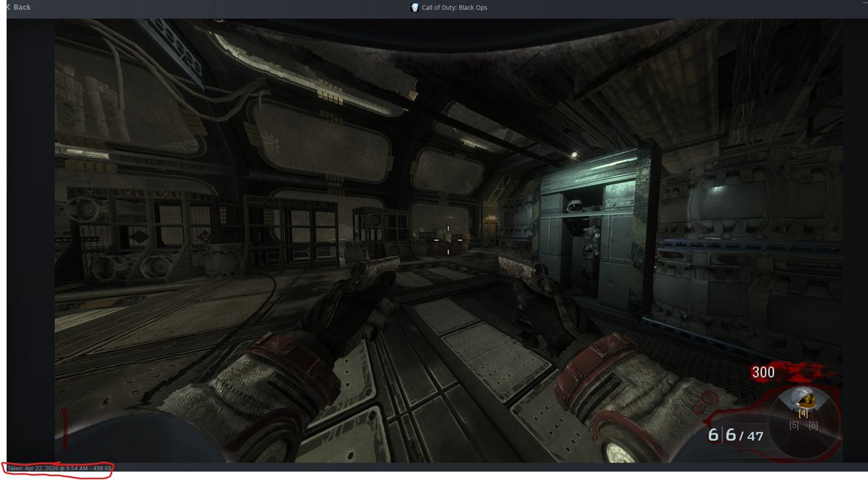Click the Black Ops screenshot image
Image resolution: width=868 pixels, height=480 pixels.
(x=448, y=240)
